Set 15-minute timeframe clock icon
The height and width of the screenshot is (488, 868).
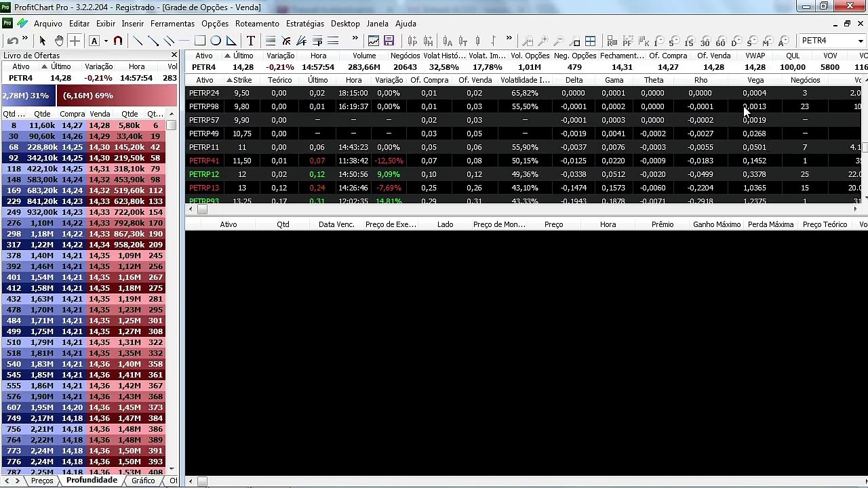click(689, 41)
